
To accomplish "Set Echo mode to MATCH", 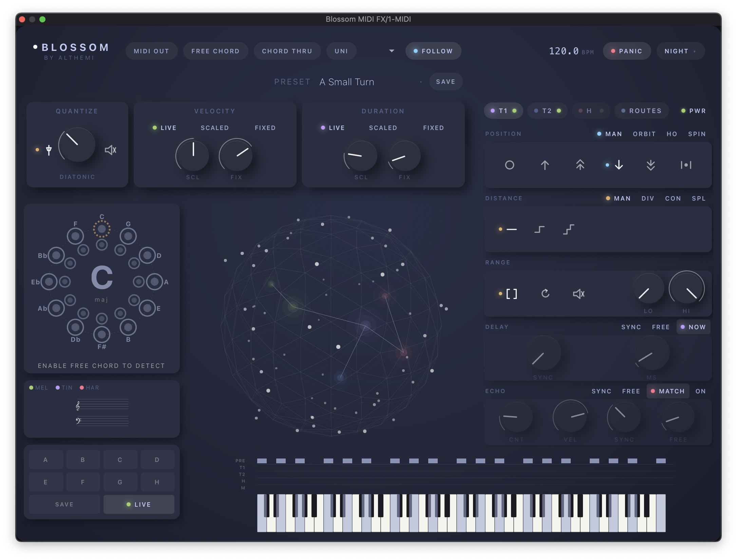I will (x=668, y=391).
